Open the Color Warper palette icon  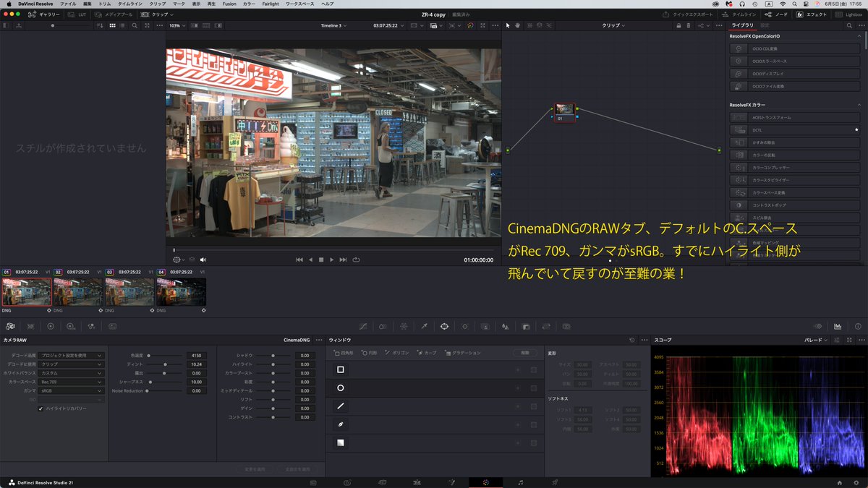[x=404, y=326]
